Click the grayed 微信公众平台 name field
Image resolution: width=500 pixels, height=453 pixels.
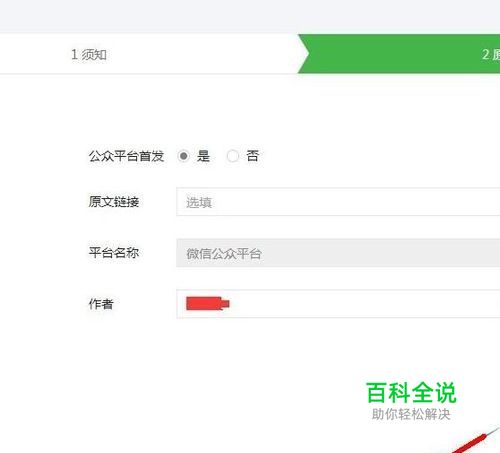pos(338,253)
